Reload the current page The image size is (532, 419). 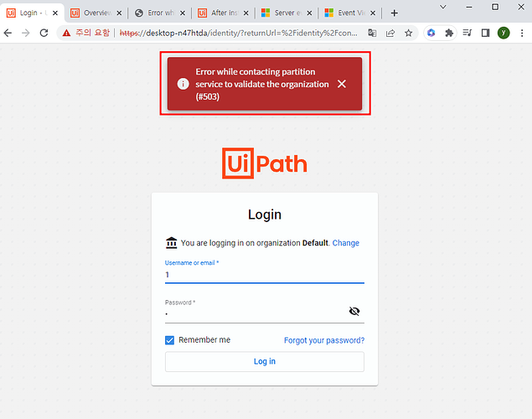pyautogui.click(x=44, y=33)
